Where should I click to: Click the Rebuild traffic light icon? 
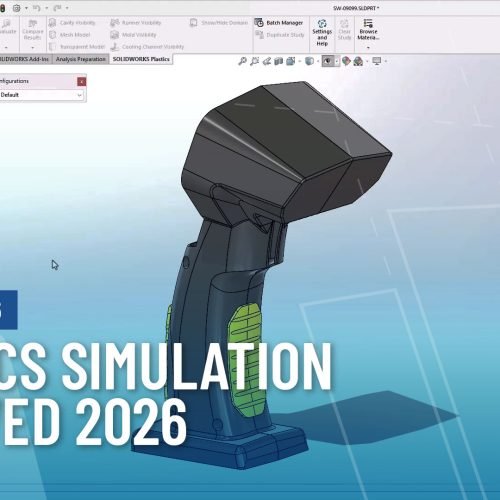[x=2, y=8]
